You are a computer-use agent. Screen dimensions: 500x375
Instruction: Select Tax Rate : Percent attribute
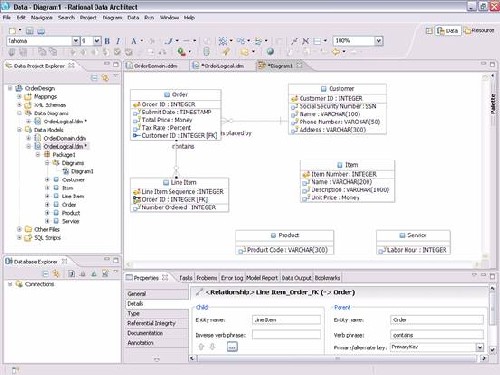pos(166,128)
